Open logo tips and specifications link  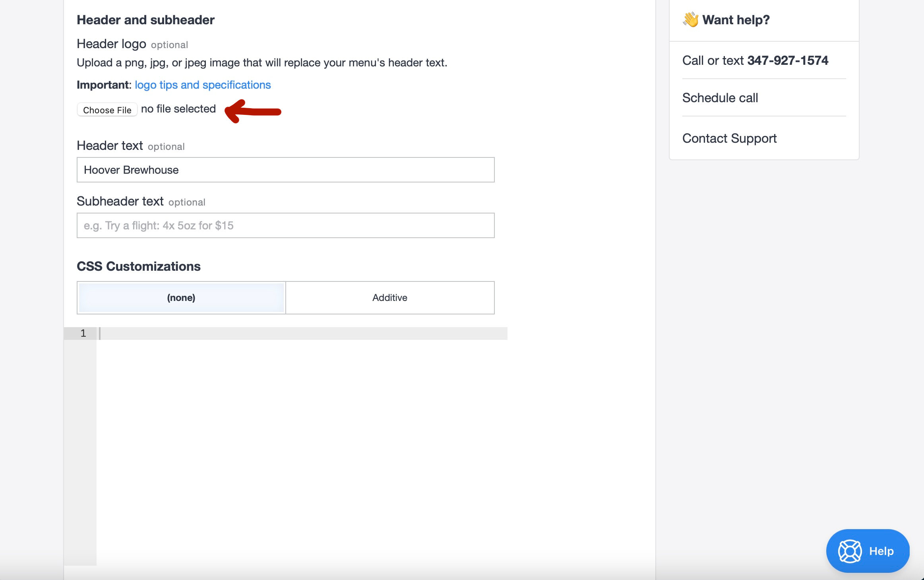[203, 85]
